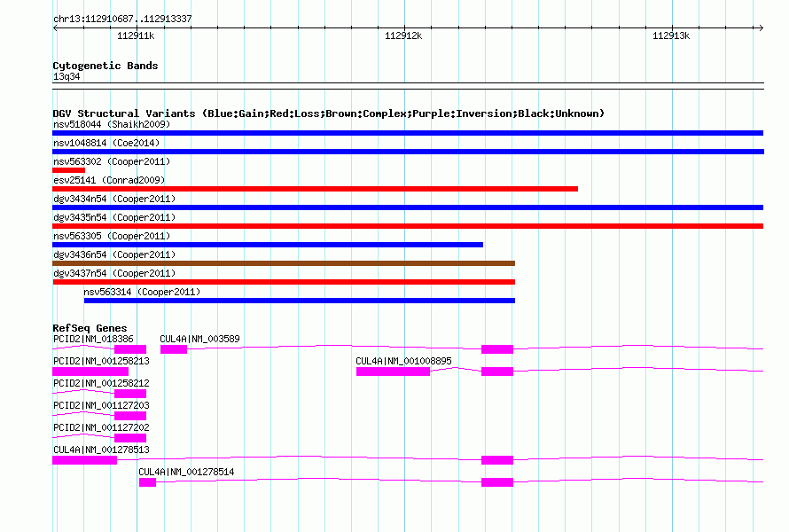Viewport: 789px width, 532px height.
Task: Click the small first exon of CUL4A NM_001278514
Action: (147, 482)
